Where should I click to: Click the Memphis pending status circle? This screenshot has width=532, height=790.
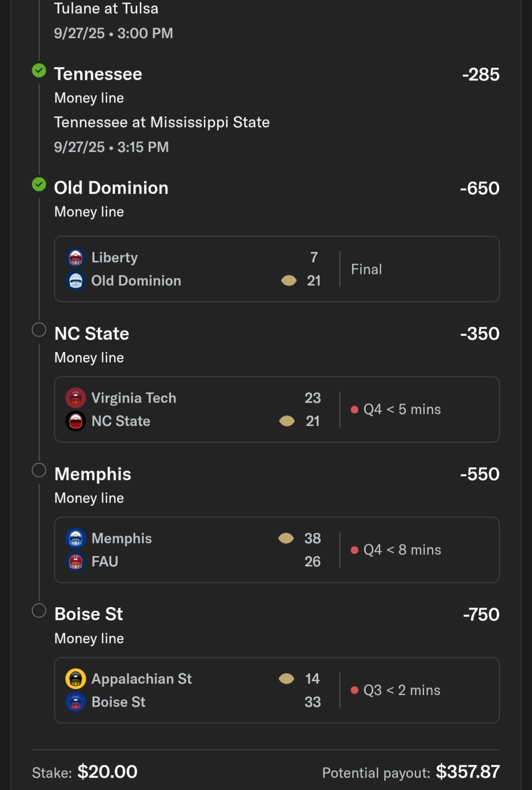tap(39, 470)
